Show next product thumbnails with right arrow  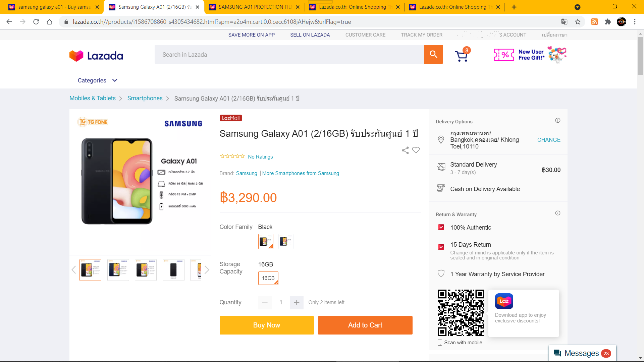(x=207, y=270)
